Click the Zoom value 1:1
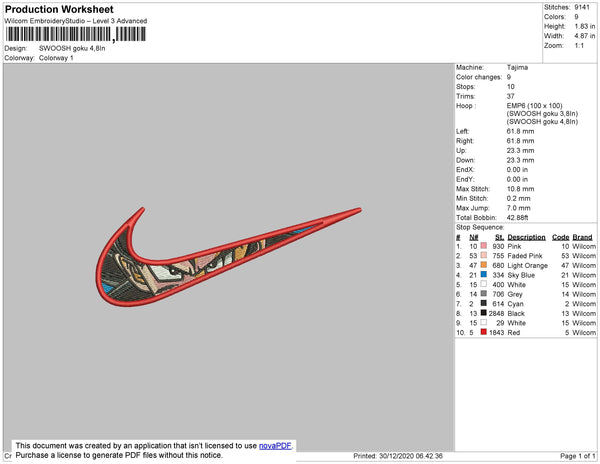The image size is (600, 464). [x=579, y=46]
